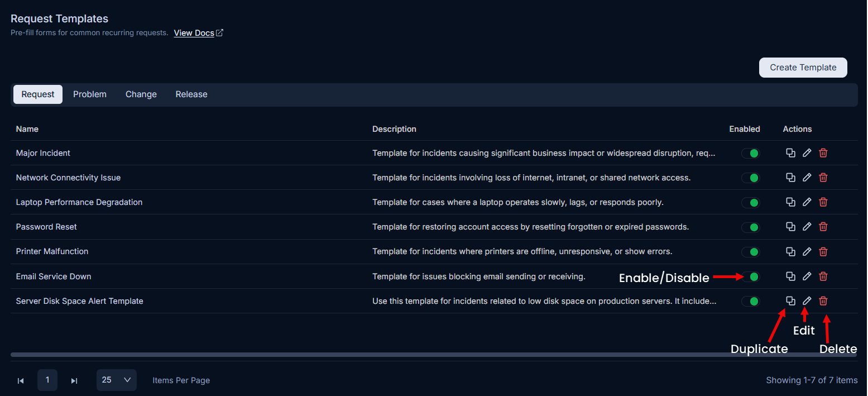Go to last page of results
This screenshot has height=396, width=868.
pos(74,380)
